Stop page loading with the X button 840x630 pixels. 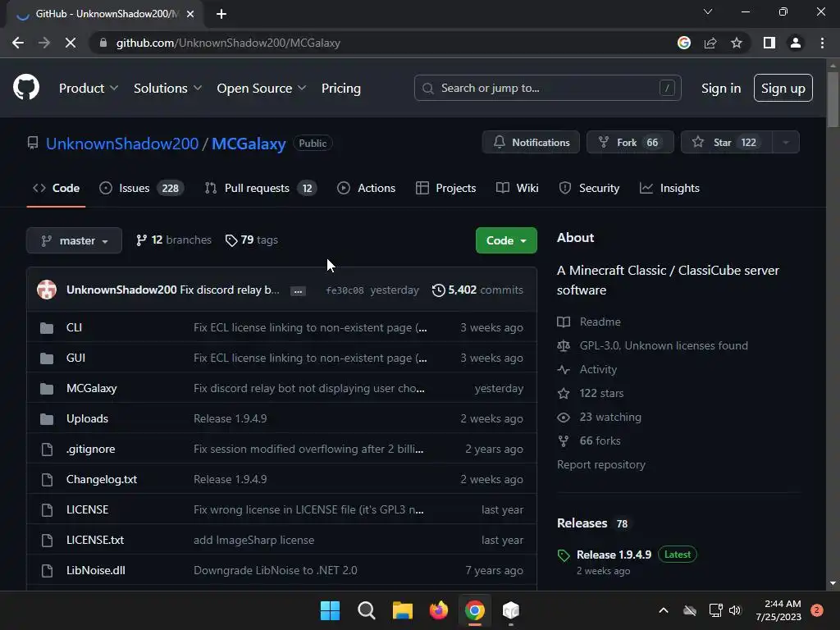[x=71, y=43]
